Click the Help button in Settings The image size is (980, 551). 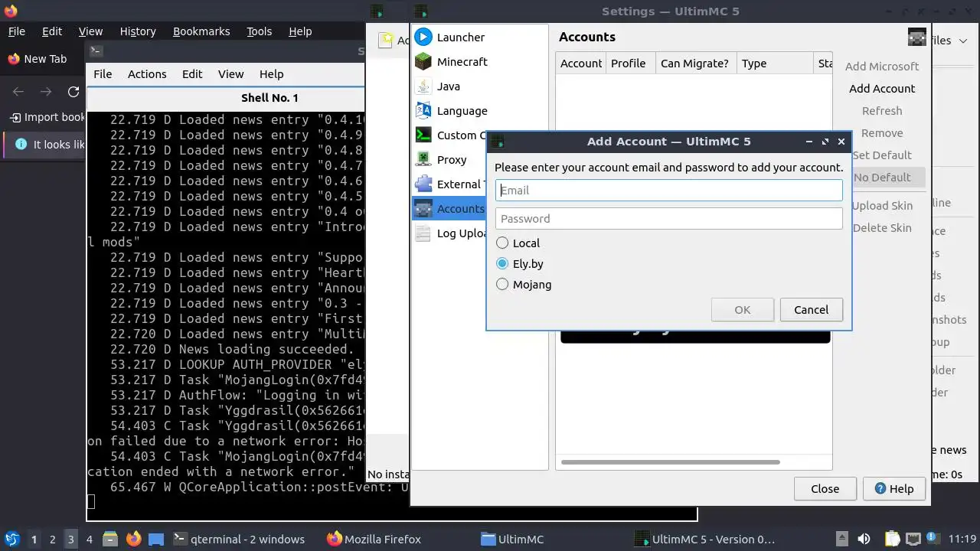click(x=893, y=489)
